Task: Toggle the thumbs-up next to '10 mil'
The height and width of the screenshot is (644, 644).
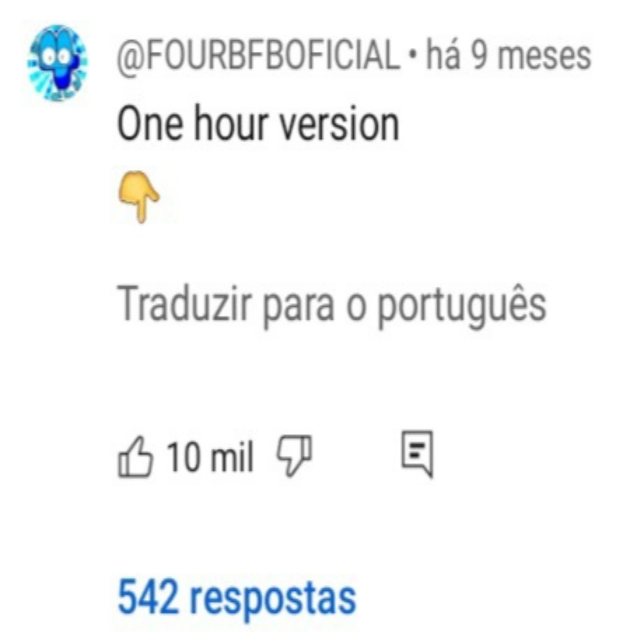Action: click(x=136, y=457)
